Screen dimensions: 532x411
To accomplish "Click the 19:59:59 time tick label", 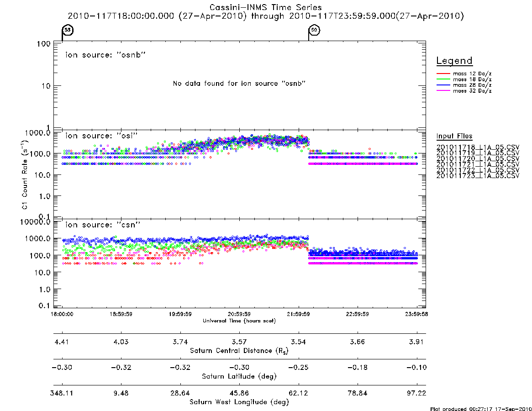I will [180, 314].
